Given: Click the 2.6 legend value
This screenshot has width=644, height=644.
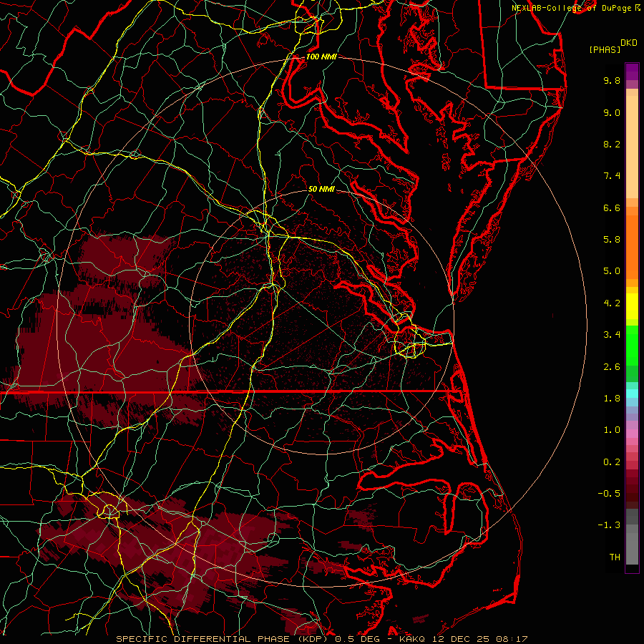Looking at the screenshot, I should [x=612, y=367].
